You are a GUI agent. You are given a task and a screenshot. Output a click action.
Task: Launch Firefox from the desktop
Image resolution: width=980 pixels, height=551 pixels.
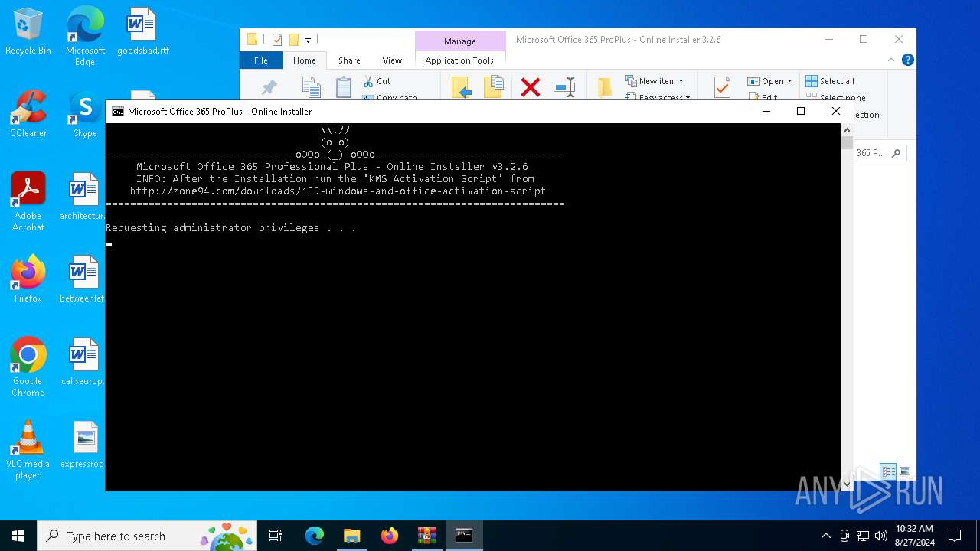coord(28,280)
